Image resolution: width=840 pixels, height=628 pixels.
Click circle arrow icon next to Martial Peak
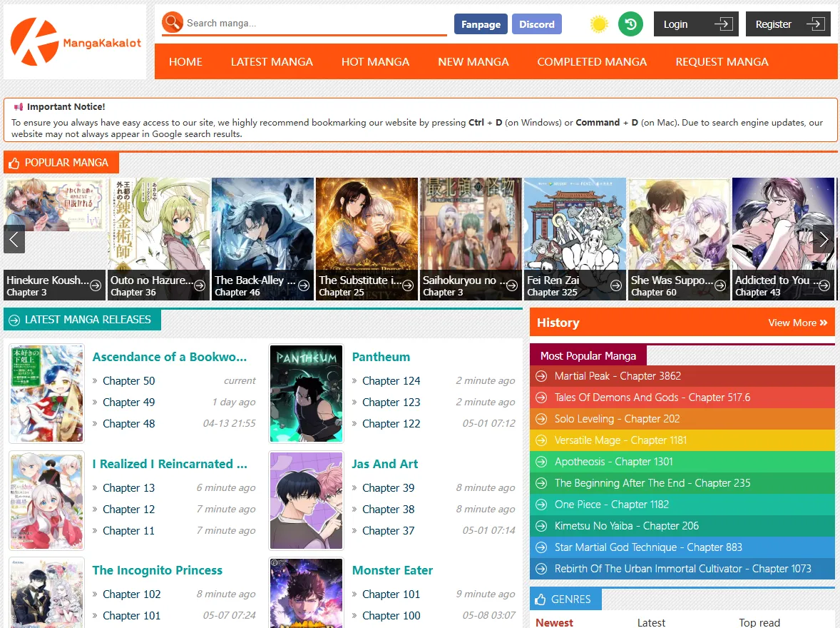(542, 376)
